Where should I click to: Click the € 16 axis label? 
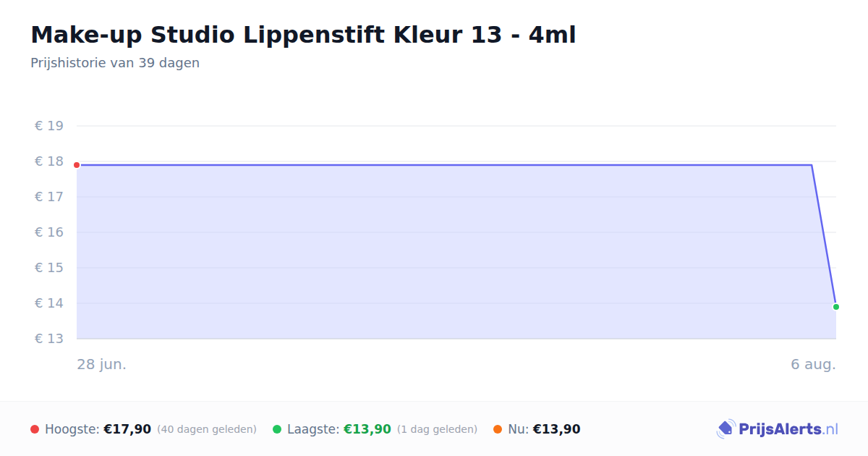pos(49,232)
